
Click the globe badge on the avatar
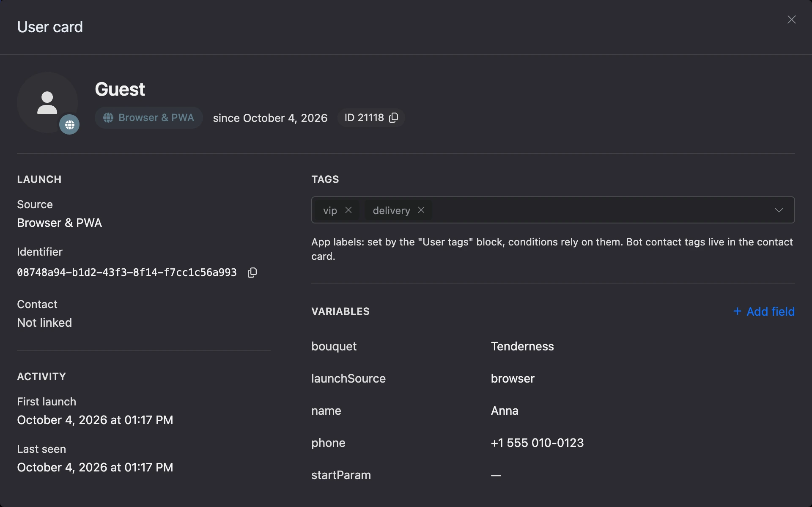(69, 125)
